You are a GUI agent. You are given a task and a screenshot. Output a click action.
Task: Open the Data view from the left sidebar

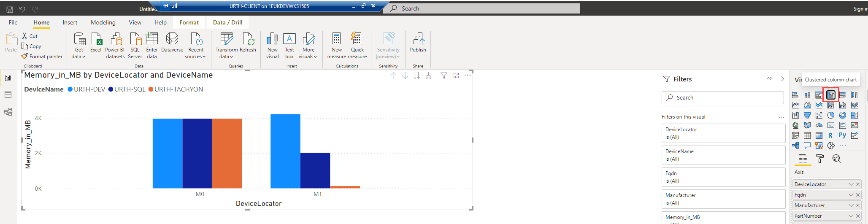(x=8, y=95)
